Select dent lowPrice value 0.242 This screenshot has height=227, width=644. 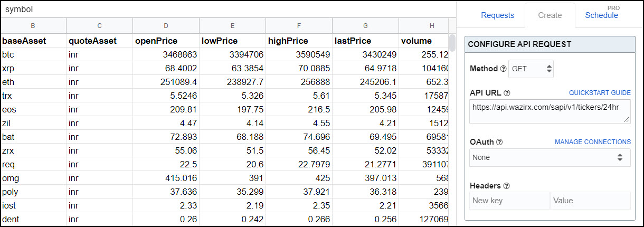pos(232,219)
